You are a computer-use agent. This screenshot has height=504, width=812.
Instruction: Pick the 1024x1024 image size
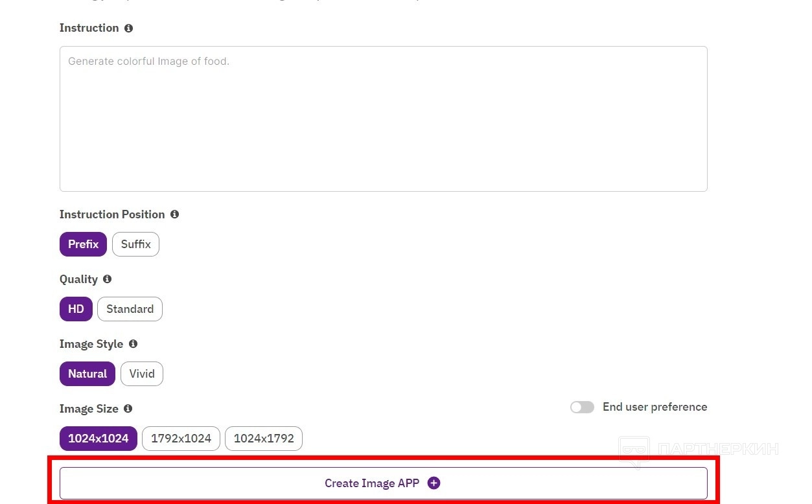(99, 439)
